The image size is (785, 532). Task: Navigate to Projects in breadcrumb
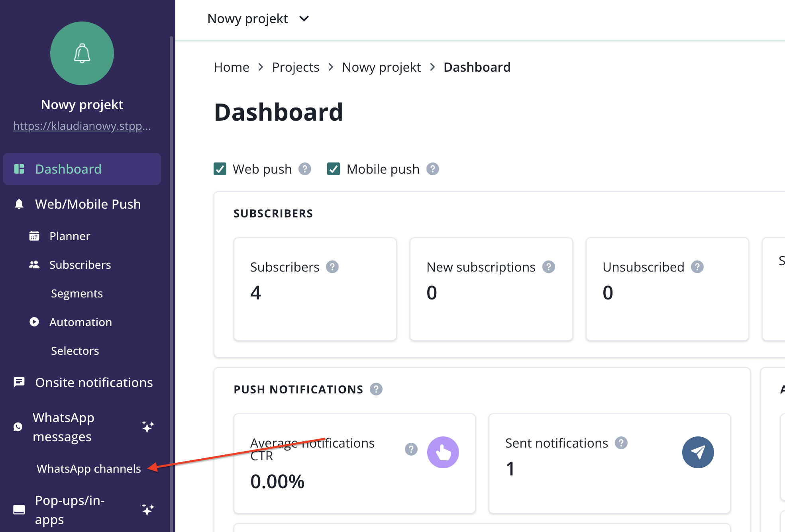(295, 67)
